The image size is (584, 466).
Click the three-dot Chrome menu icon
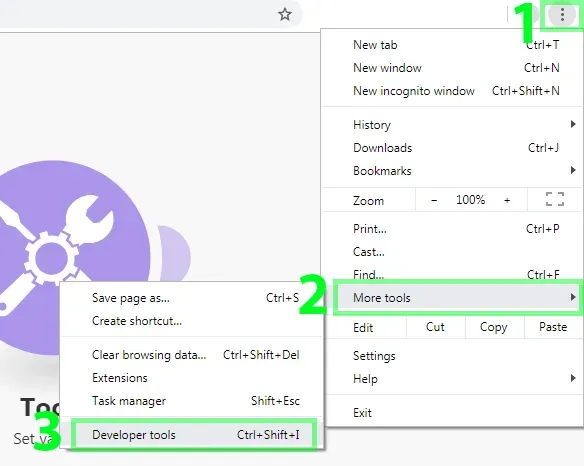tap(562, 15)
